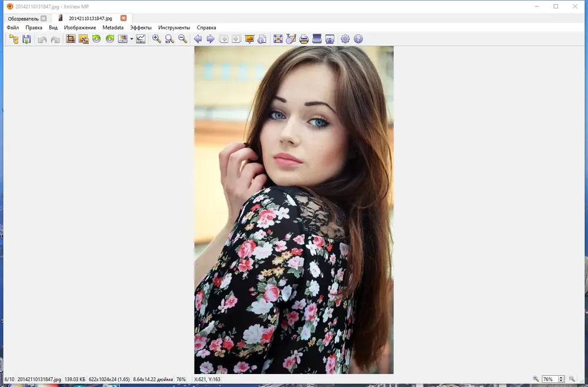Viewport: 588px width, 387px height.
Task: Click the Zoom In magnifier icon
Action: pyautogui.click(x=156, y=39)
